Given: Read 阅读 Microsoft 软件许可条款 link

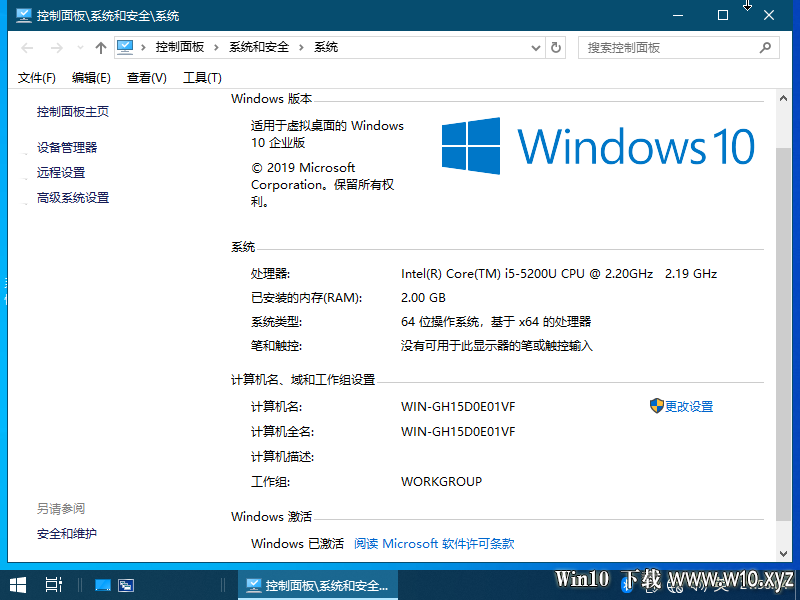Looking at the screenshot, I should tap(434, 543).
